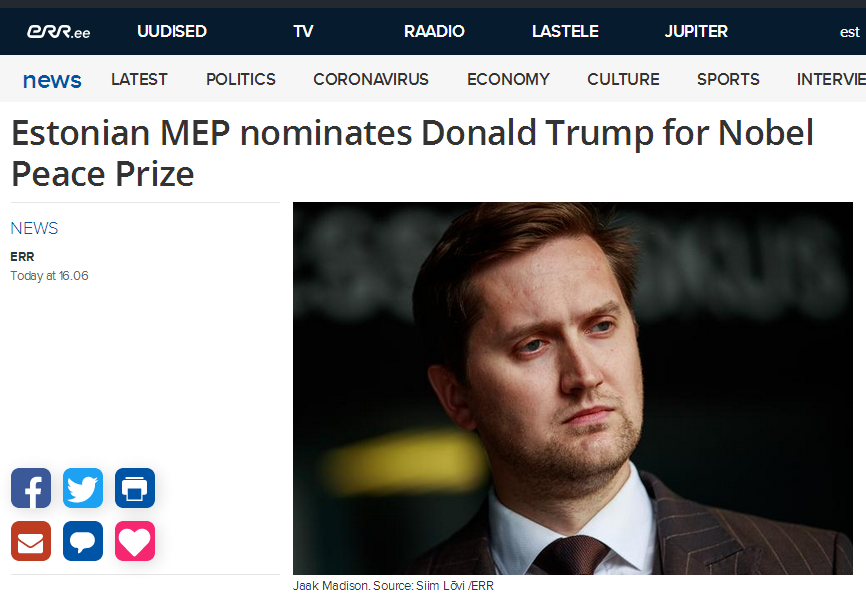Click the pink heart icon
The height and width of the screenshot is (599, 866).
pos(135,541)
